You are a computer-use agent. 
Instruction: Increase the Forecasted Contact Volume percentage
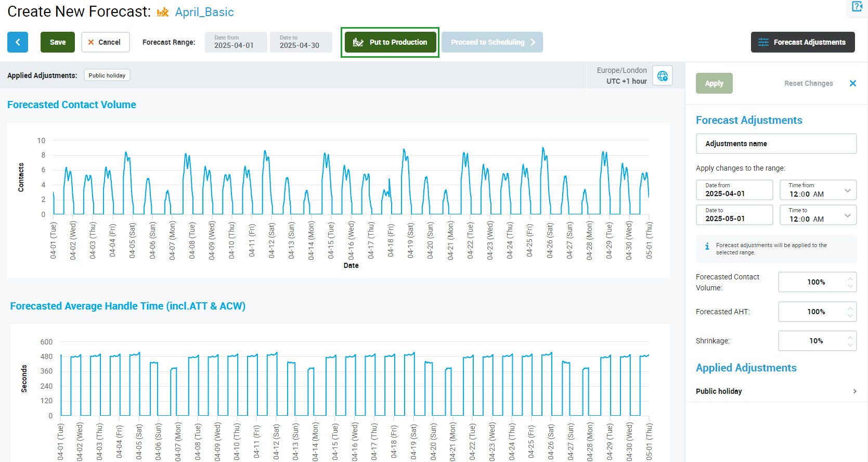pos(850,278)
